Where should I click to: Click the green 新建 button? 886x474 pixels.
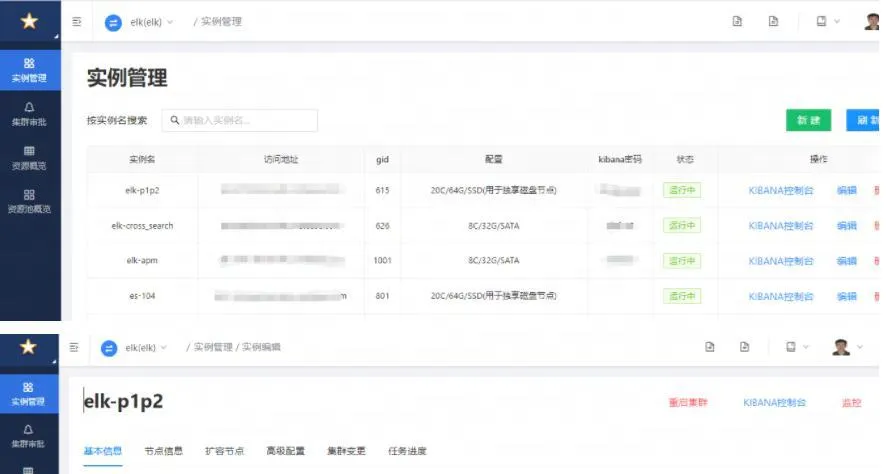[808, 120]
